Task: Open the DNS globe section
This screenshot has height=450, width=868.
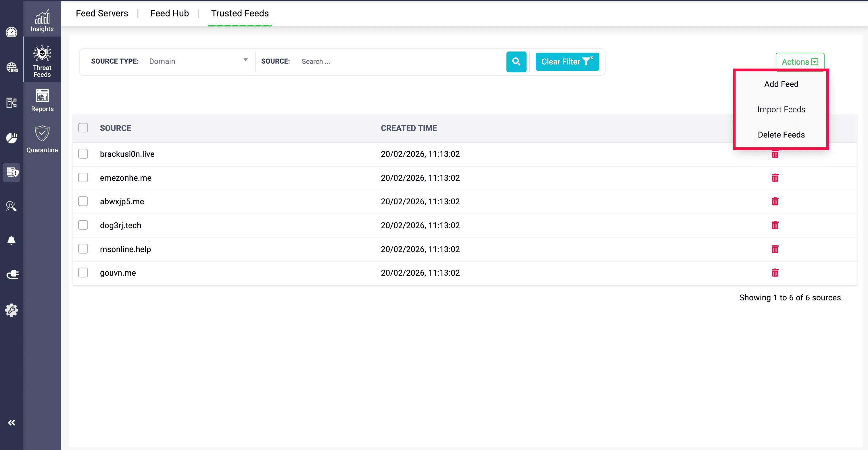Action: 11,67
